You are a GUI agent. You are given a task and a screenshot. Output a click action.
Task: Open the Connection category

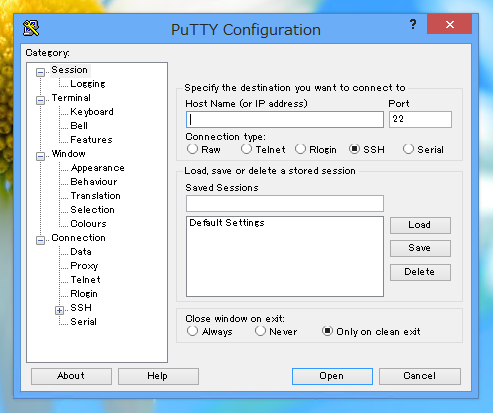(78, 238)
